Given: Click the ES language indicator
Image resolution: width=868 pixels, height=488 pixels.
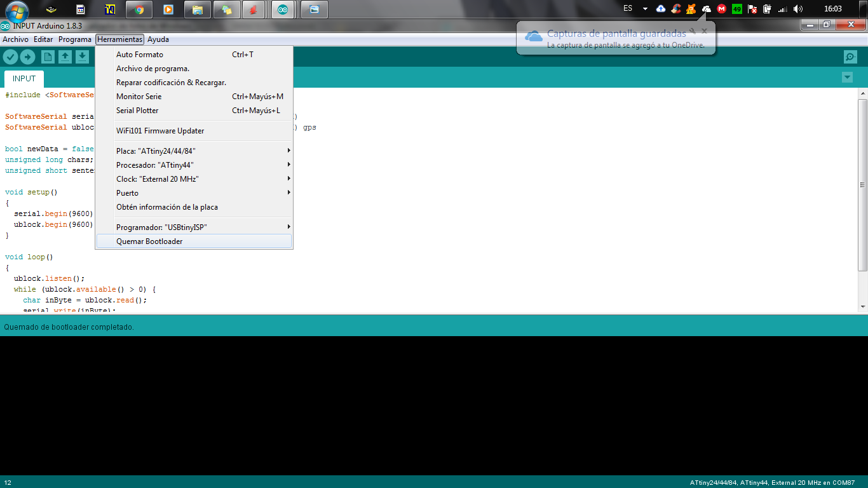Looking at the screenshot, I should point(628,9).
